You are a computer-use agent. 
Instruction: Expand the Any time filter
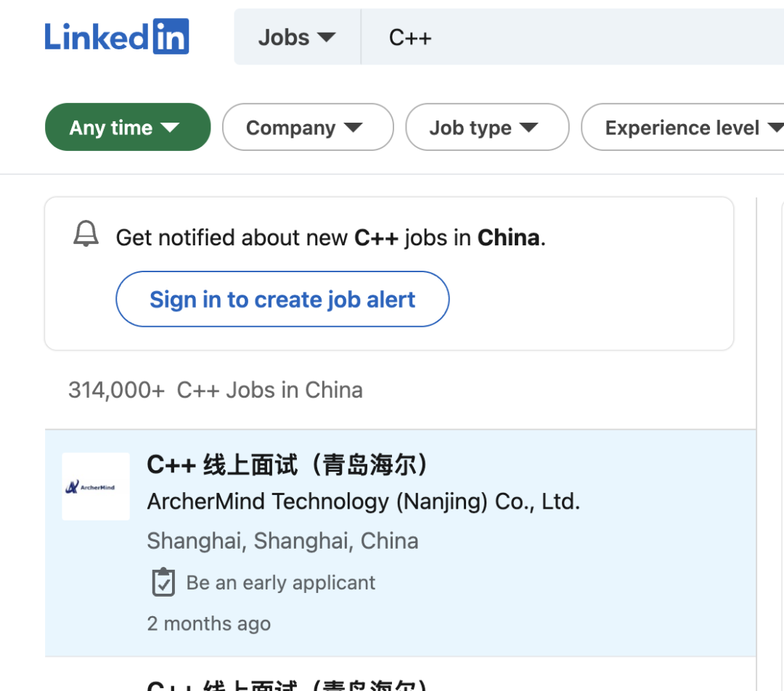128,127
